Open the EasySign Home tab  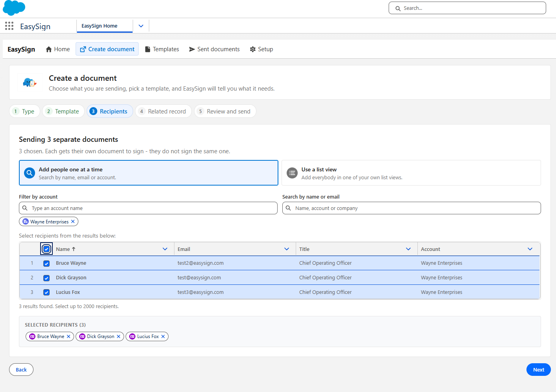(x=104, y=26)
